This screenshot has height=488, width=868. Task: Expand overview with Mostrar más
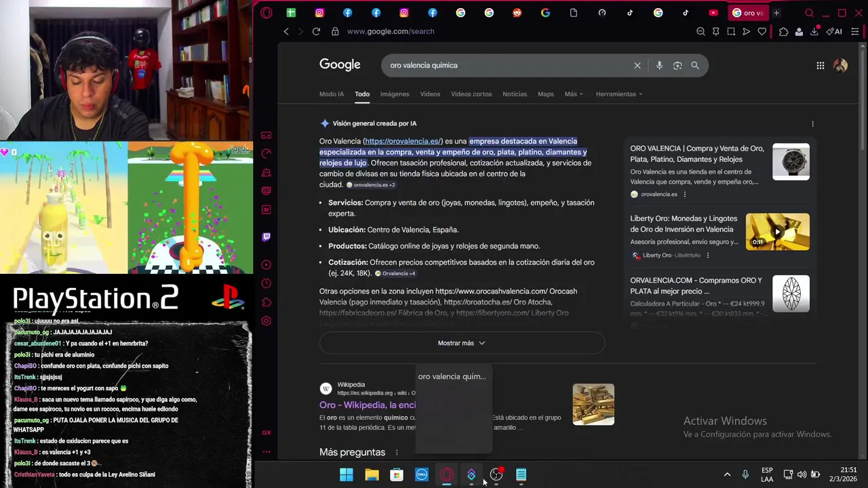coord(462,343)
